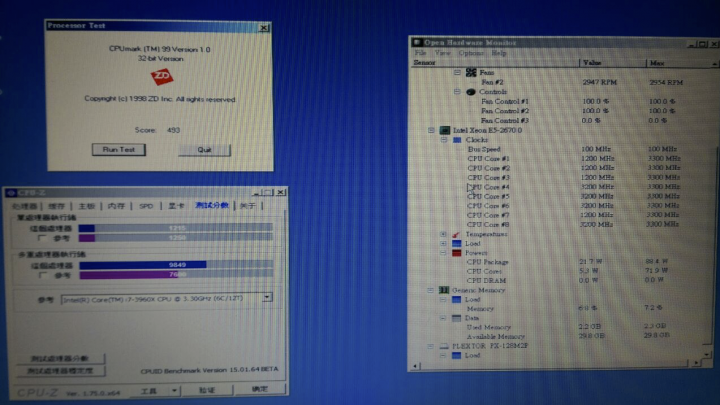Open the File menu in Open Hardware Monitor
Screen dimensions: 720x405
pos(421,53)
